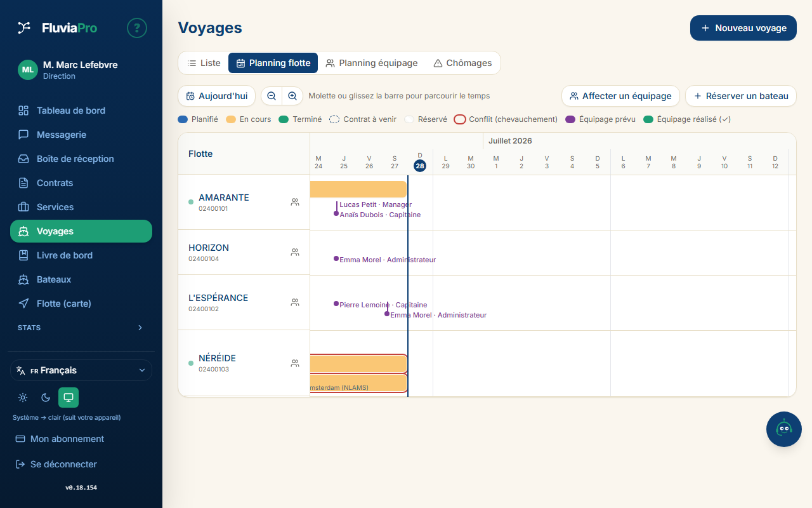The width and height of the screenshot is (812, 508).
Task: Click AMARANTE orange voyage bar
Action: tap(358, 189)
